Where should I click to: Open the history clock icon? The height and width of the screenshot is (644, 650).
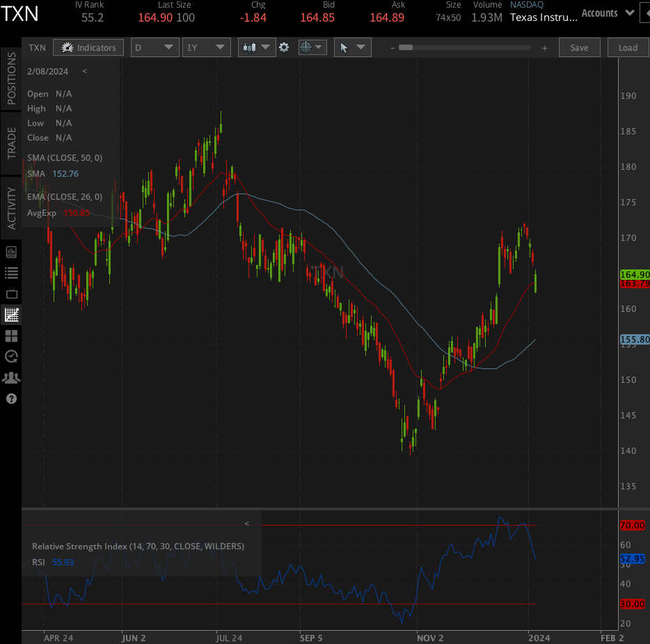(10, 356)
